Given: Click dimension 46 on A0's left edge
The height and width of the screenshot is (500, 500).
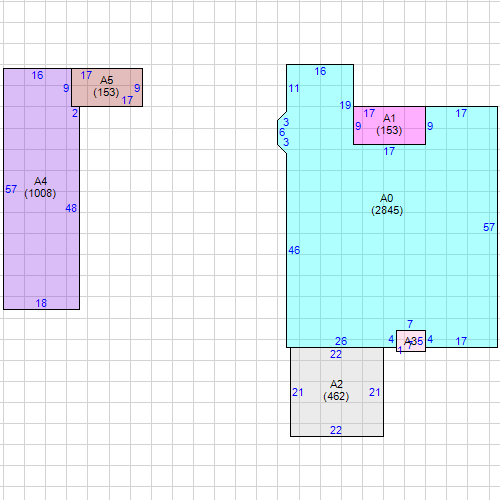Looking at the screenshot, I should point(294,250).
